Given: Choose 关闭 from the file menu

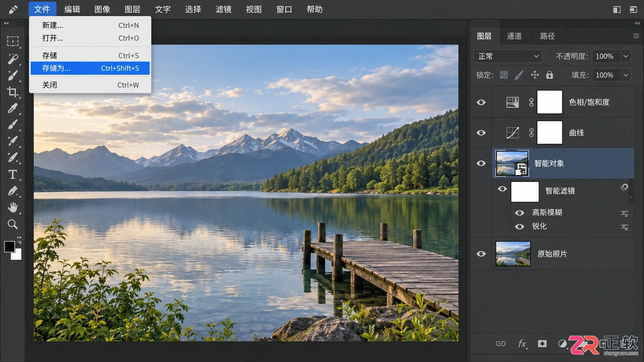Looking at the screenshot, I should [x=90, y=85].
